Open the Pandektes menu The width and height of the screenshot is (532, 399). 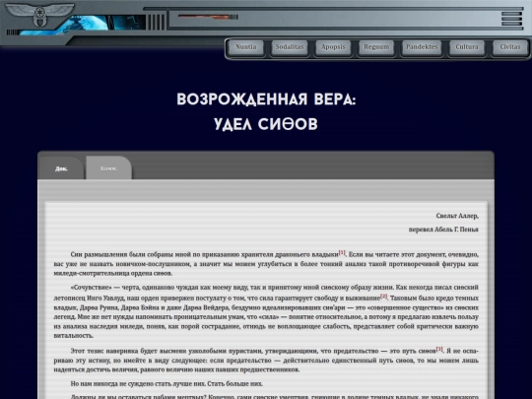422,47
